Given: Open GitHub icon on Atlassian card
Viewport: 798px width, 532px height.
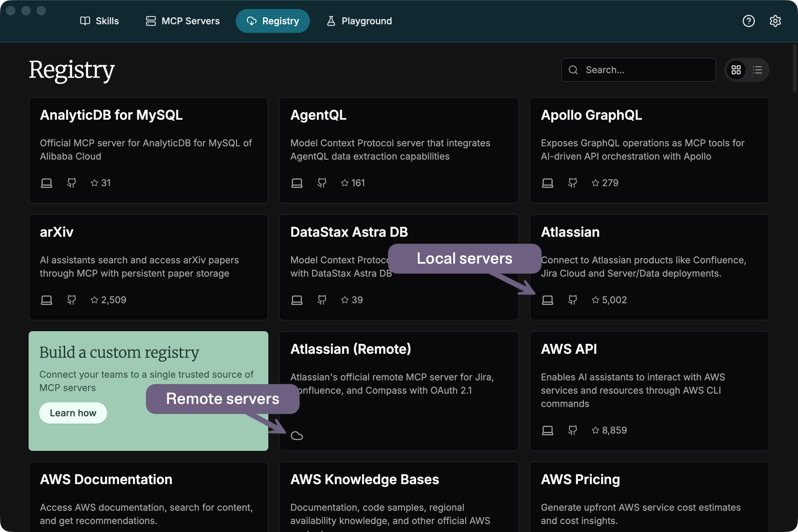Looking at the screenshot, I should [572, 300].
